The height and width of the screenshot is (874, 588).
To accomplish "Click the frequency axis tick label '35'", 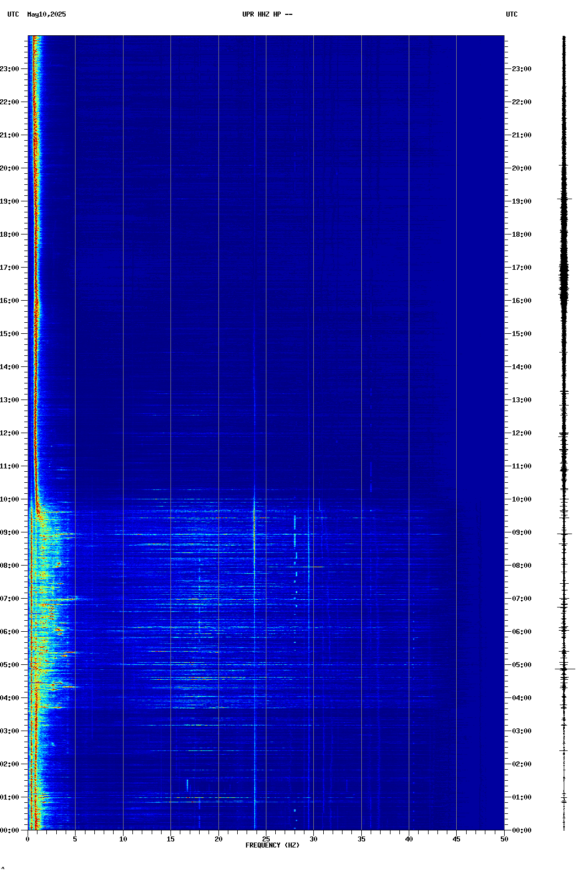I will (x=361, y=839).
